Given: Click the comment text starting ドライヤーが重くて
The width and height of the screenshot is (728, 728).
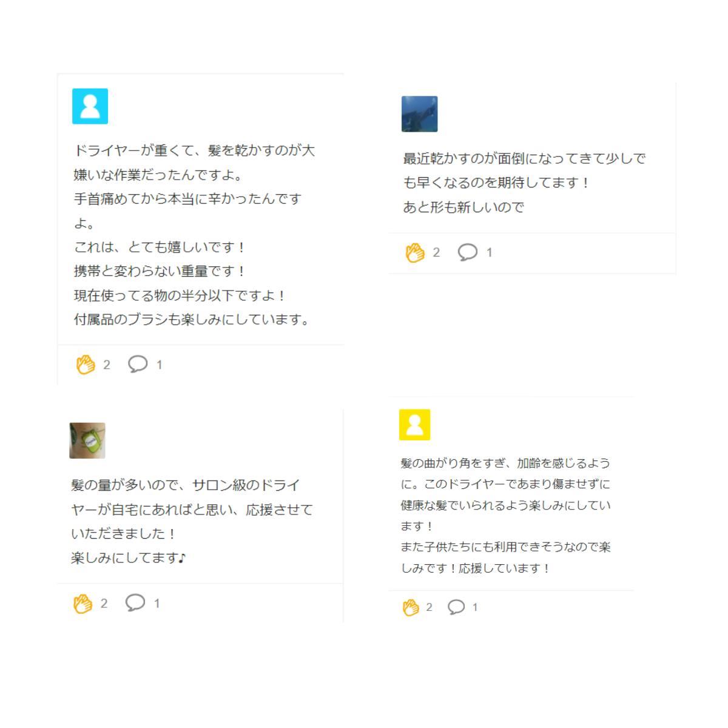Looking at the screenshot, I should point(194,235).
